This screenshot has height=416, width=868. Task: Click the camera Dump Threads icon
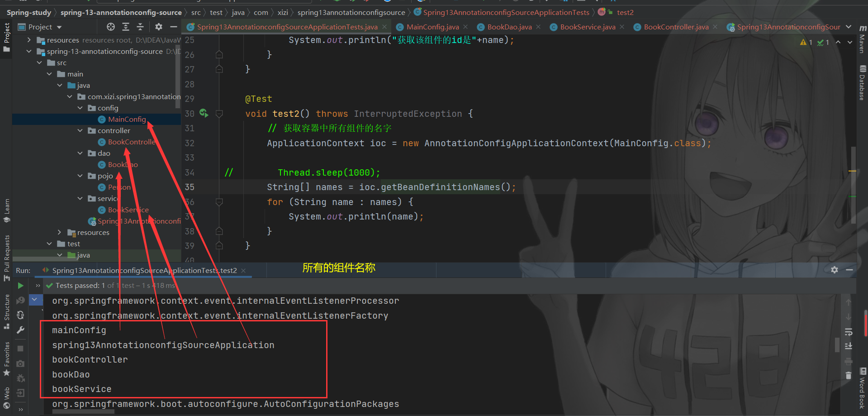20,363
